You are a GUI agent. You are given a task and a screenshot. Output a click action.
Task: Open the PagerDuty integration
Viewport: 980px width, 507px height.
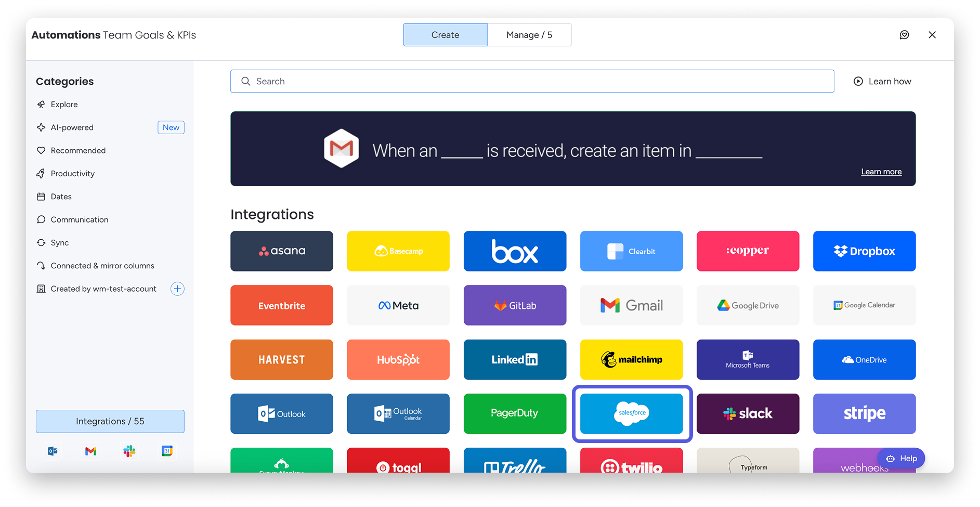(x=515, y=413)
